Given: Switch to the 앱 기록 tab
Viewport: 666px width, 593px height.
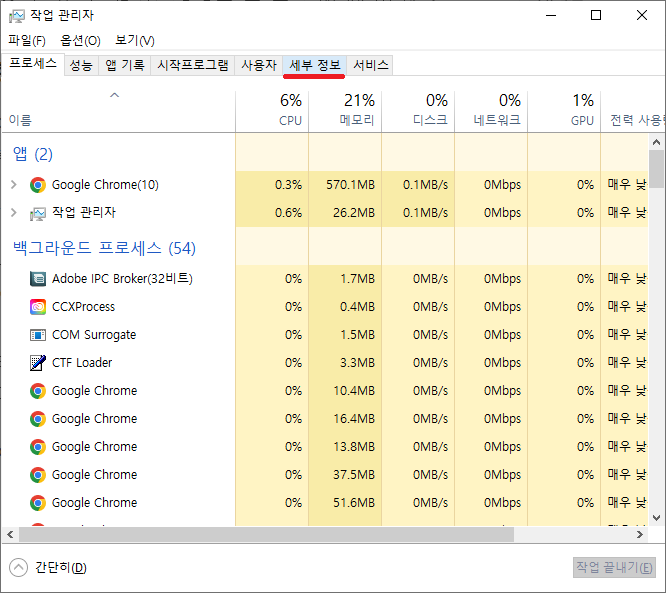Looking at the screenshot, I should coord(124,65).
